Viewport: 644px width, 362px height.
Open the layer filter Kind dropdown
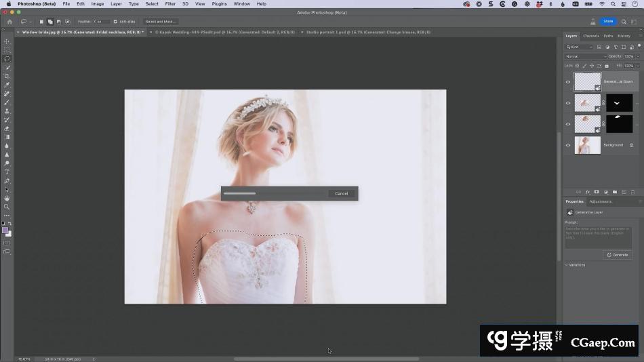[581, 47]
